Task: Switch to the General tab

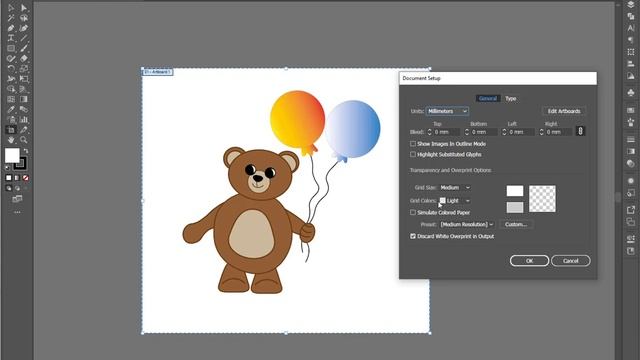Action: [x=488, y=98]
